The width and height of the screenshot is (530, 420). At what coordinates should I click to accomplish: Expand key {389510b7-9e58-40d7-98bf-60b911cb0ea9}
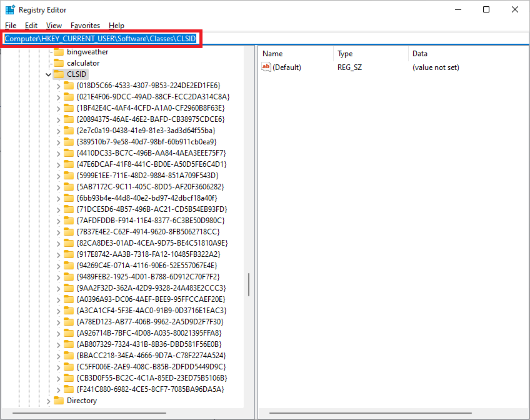58,142
